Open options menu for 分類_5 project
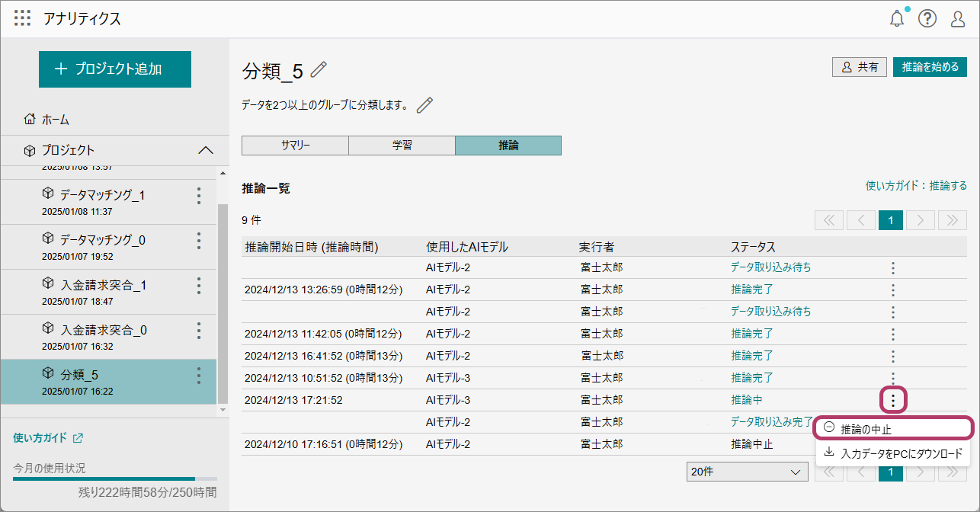 pos(199,376)
